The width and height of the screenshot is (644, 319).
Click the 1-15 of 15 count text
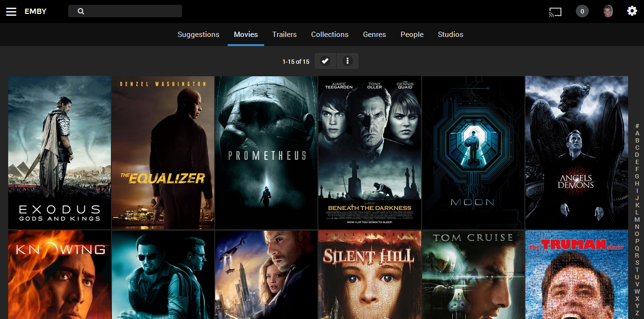click(x=296, y=62)
